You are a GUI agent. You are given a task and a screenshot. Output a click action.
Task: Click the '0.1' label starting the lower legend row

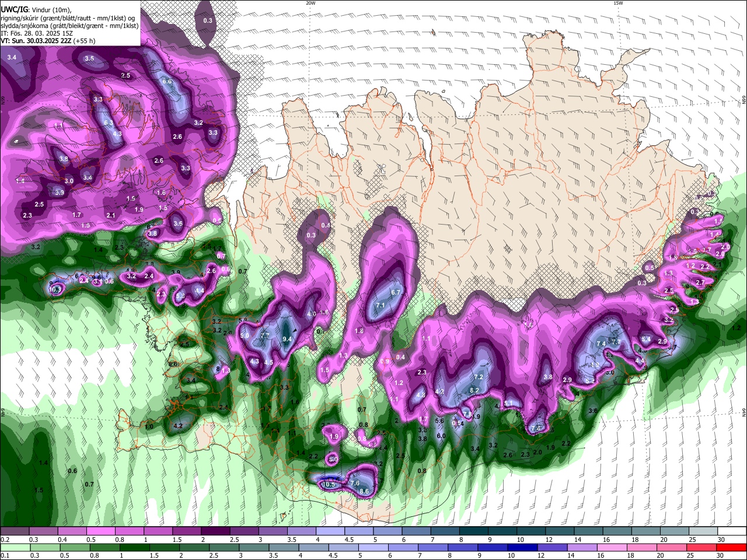tap(5, 555)
